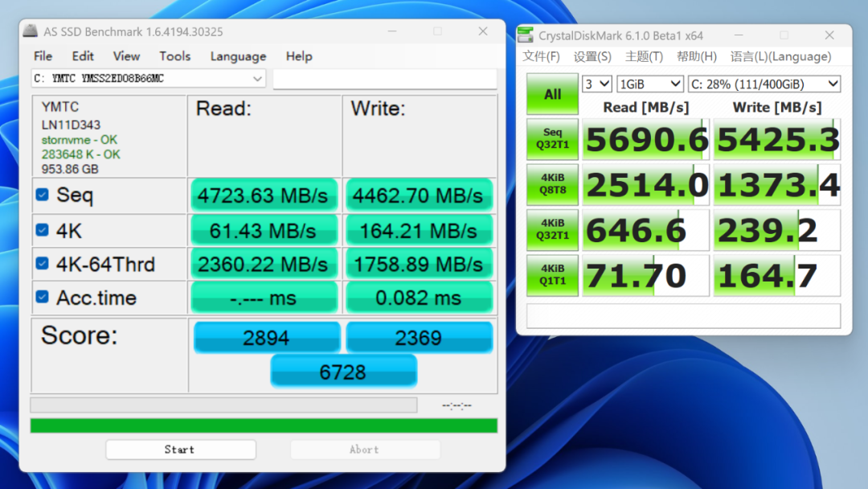
Task: Open the Edit menu in AS SSD
Action: click(x=83, y=56)
